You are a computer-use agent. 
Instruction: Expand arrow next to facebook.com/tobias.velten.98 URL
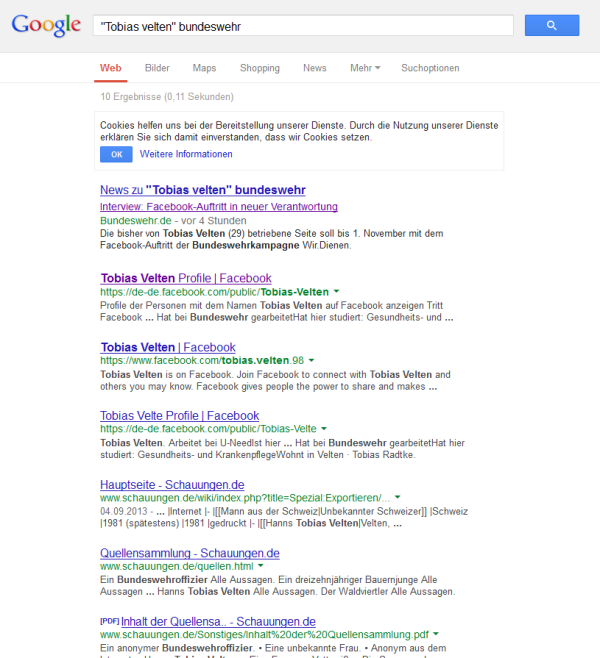tap(311, 360)
